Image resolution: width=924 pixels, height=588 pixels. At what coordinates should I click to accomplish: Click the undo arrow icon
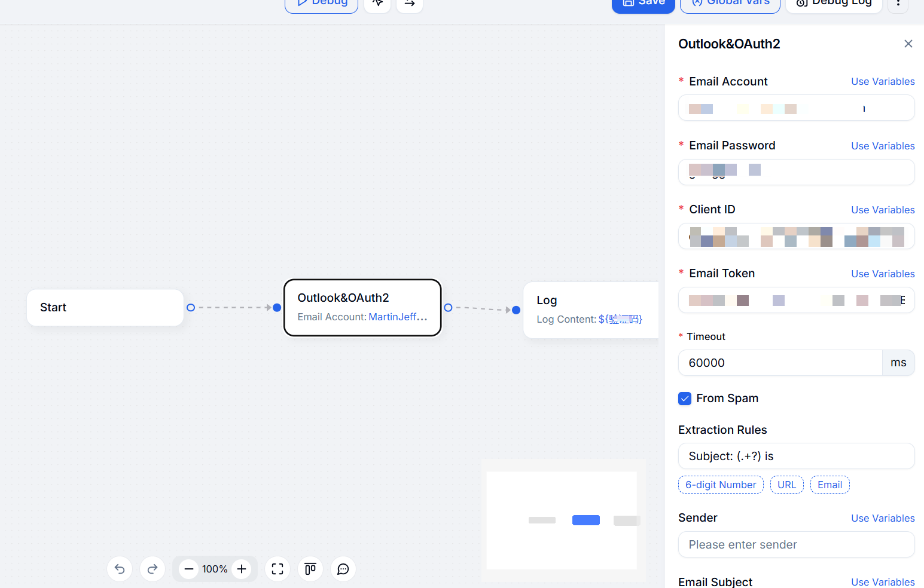pyautogui.click(x=120, y=569)
